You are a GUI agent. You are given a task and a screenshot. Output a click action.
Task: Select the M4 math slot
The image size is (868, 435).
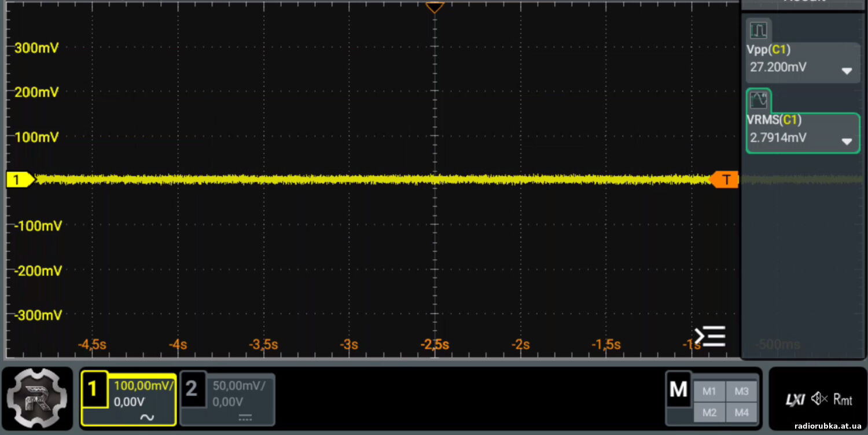click(741, 412)
